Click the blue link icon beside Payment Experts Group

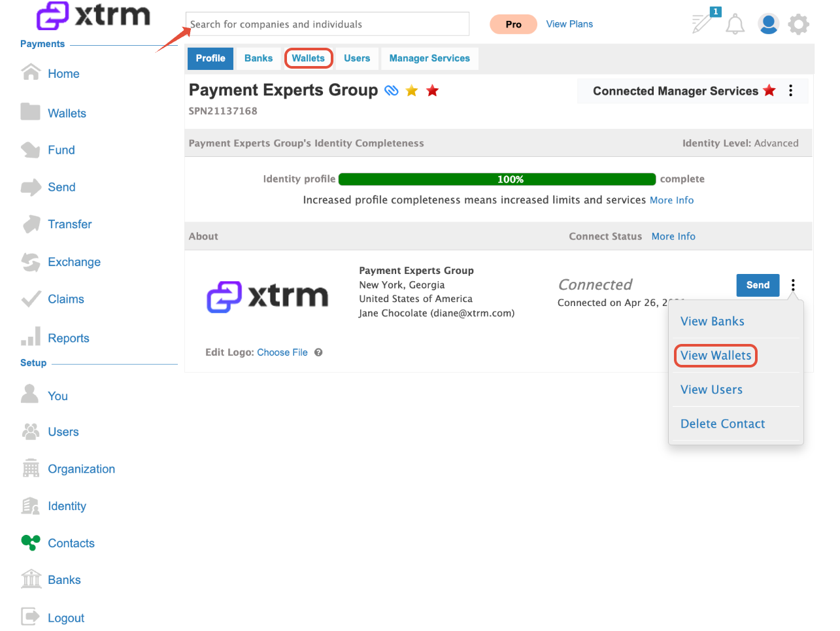391,91
